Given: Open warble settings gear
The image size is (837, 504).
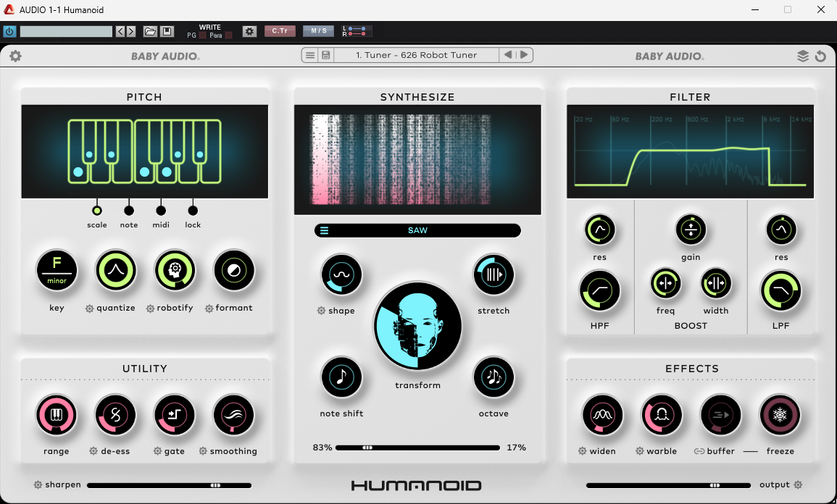Looking at the screenshot, I should click(639, 451).
